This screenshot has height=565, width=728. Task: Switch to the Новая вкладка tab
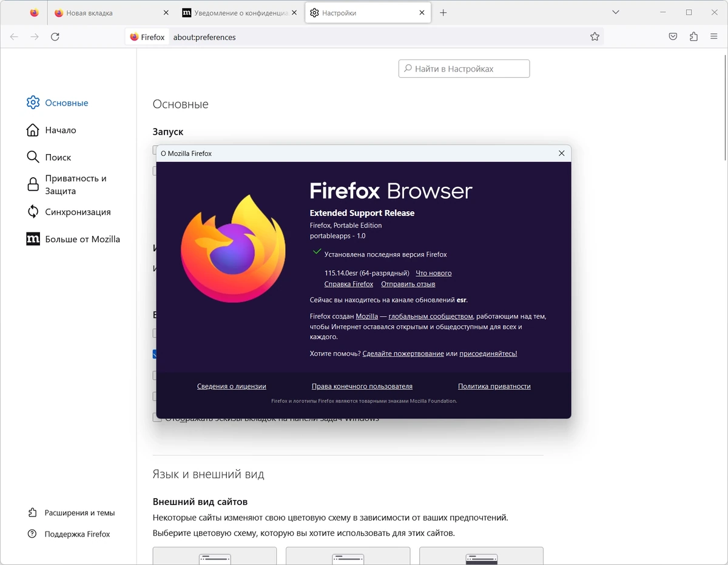(111, 13)
